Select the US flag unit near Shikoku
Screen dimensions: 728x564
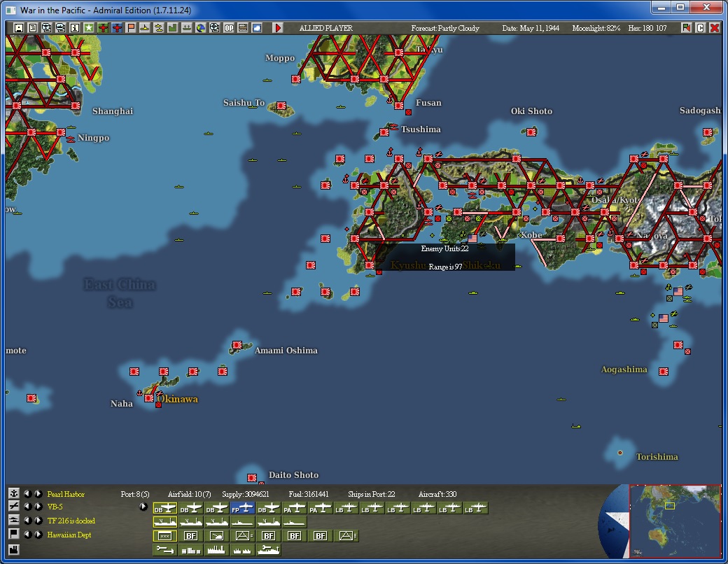pos(472,238)
